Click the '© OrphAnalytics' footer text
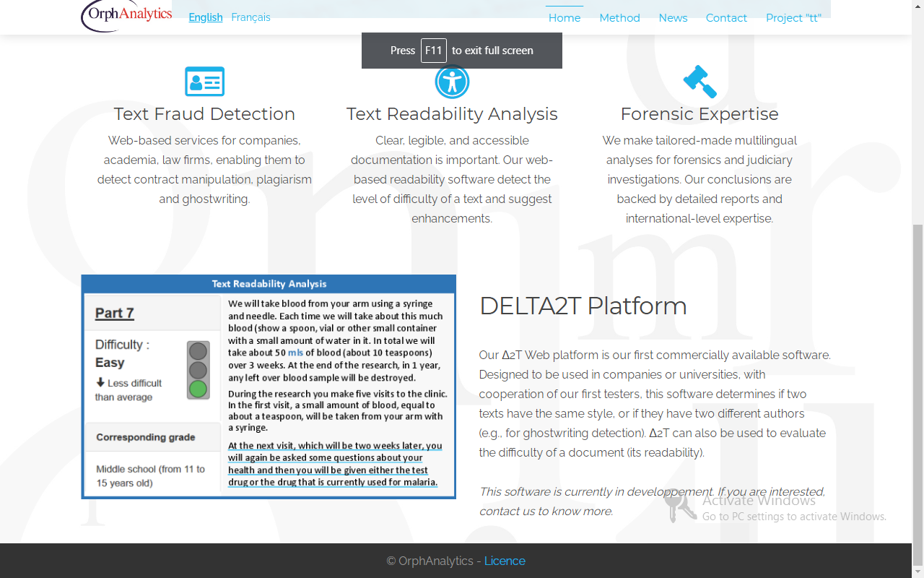This screenshot has height=578, width=924. click(430, 561)
